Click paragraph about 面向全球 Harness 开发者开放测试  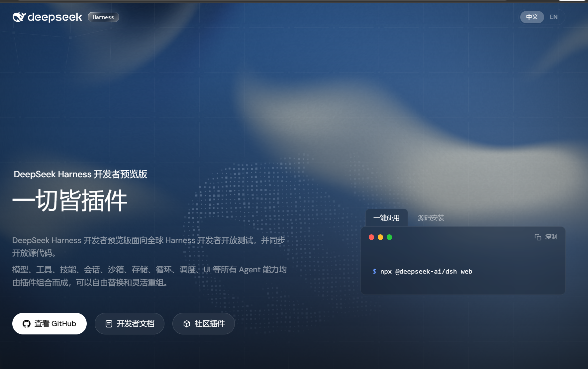[x=149, y=247]
